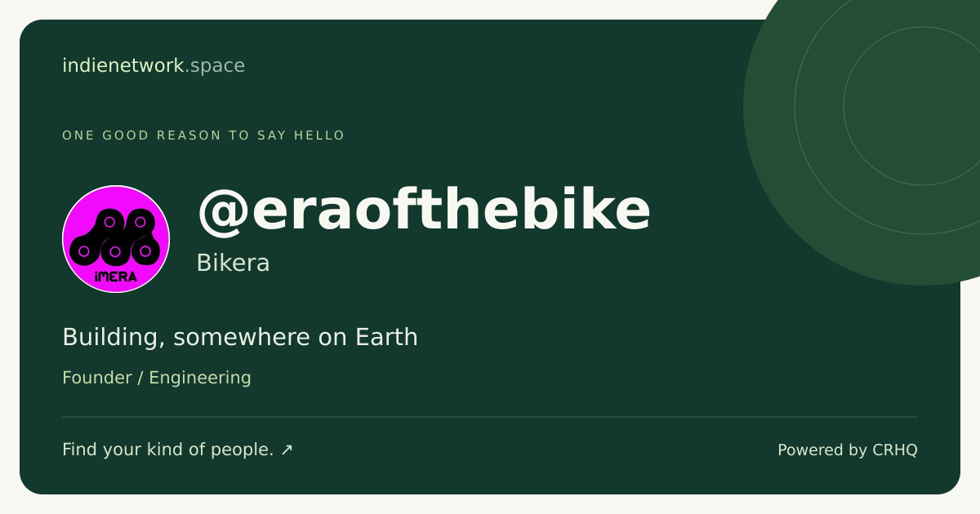Click the up-right arrow after 'people.'
This screenshot has height=514, width=980.
pyautogui.click(x=287, y=450)
